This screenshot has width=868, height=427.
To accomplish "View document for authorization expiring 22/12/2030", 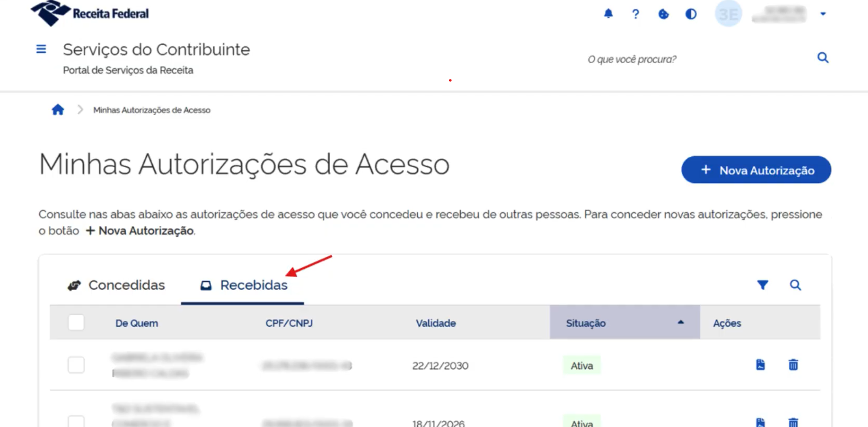I will (x=760, y=365).
